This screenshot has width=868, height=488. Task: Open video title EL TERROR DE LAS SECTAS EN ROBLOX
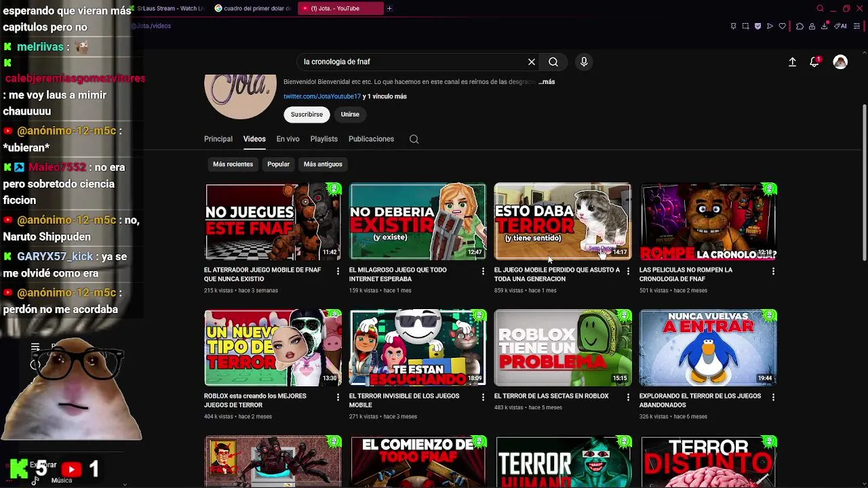tap(551, 396)
